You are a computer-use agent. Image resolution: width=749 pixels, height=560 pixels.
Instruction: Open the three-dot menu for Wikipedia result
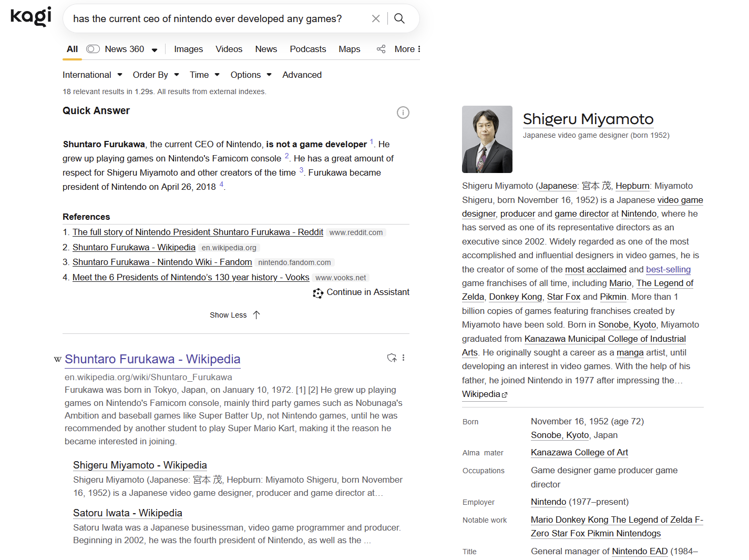pyautogui.click(x=404, y=358)
